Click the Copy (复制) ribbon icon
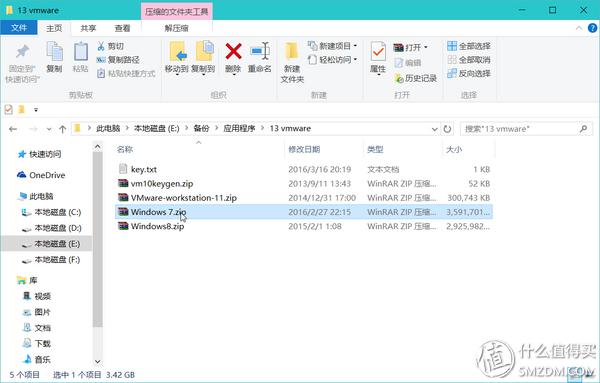Viewport: 600px width, 383px height. (54, 52)
